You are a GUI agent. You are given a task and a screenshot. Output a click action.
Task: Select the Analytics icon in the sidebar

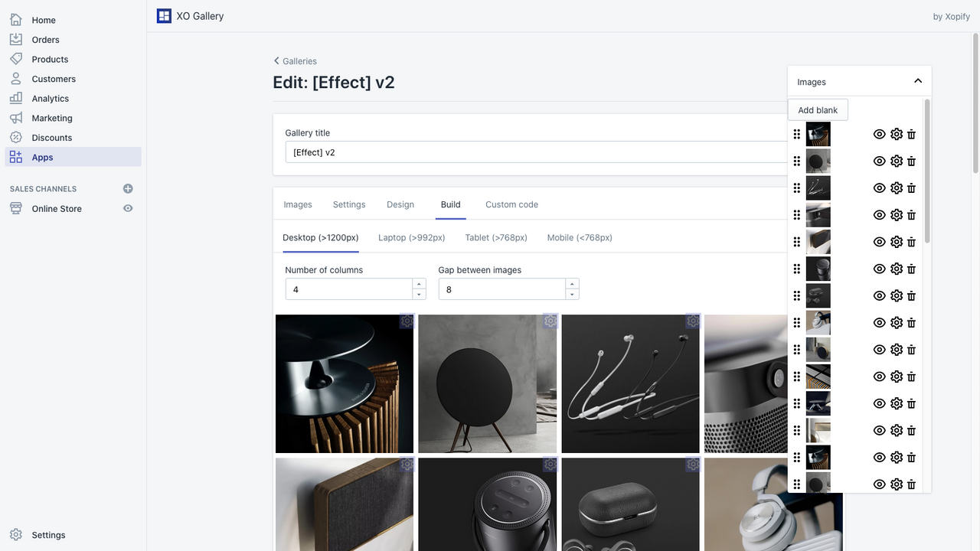(x=16, y=98)
